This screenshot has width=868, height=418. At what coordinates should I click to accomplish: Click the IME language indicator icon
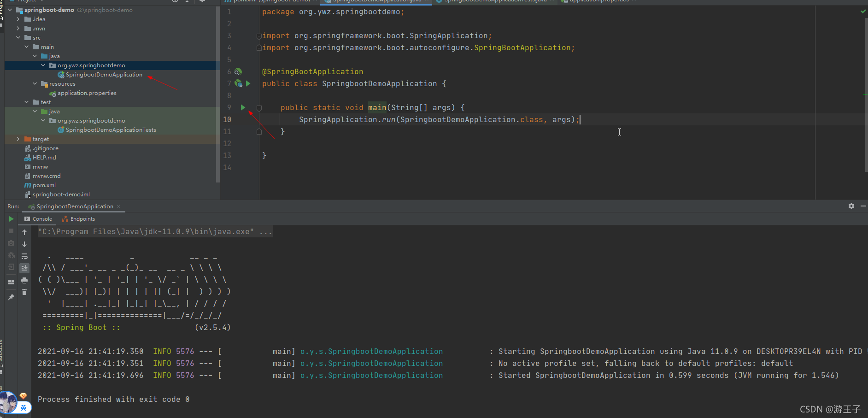click(23, 408)
